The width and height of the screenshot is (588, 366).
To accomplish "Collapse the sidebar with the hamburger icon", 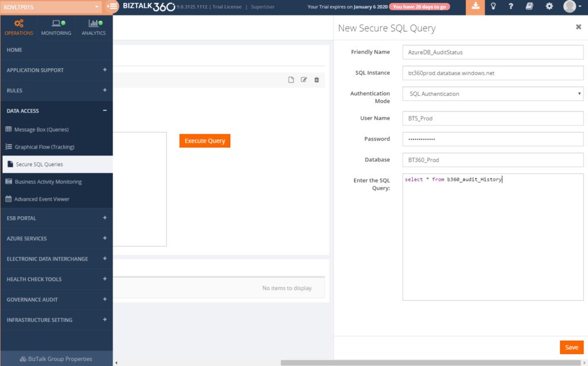I will point(112,7).
